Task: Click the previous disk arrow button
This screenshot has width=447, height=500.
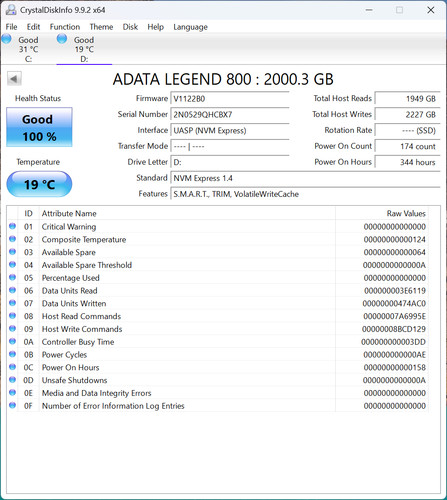Action: 14,79
